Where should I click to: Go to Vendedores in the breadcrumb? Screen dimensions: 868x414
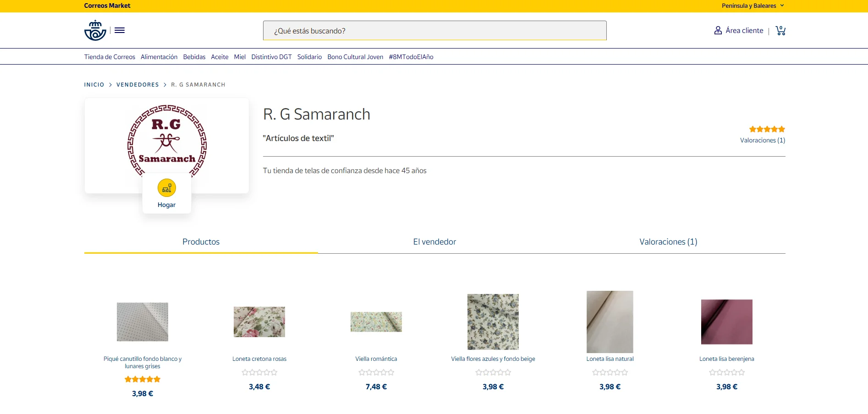[x=137, y=85]
